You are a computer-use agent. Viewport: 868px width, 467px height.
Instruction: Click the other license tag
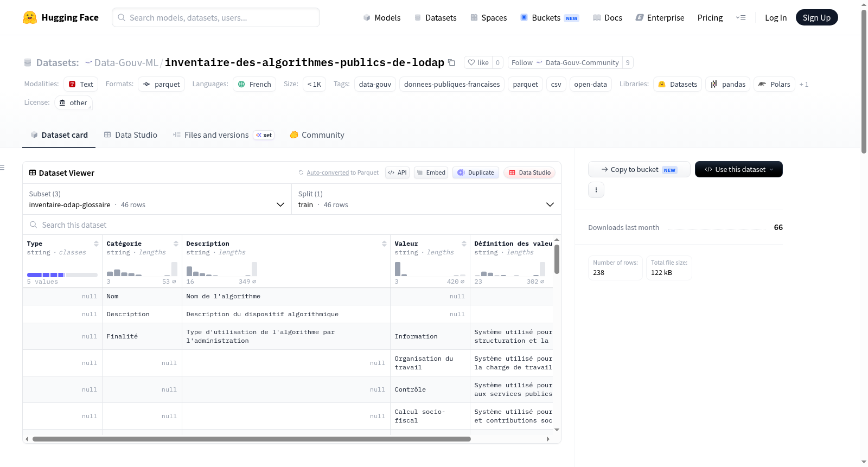[x=73, y=103]
